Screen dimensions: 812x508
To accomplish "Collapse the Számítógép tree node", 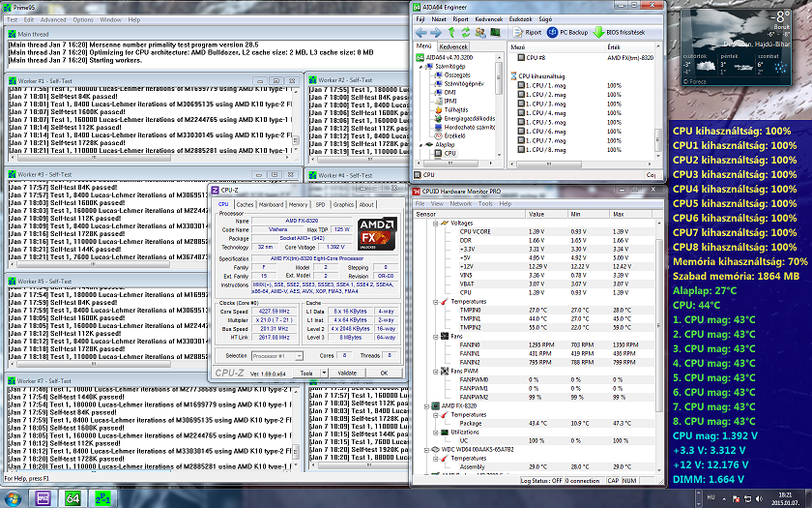I will point(420,66).
